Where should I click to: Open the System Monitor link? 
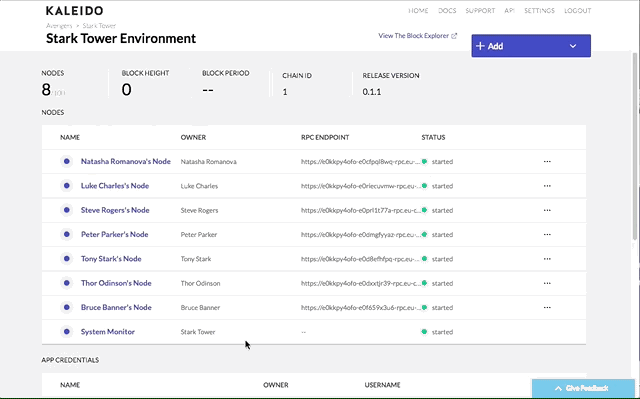click(x=108, y=332)
